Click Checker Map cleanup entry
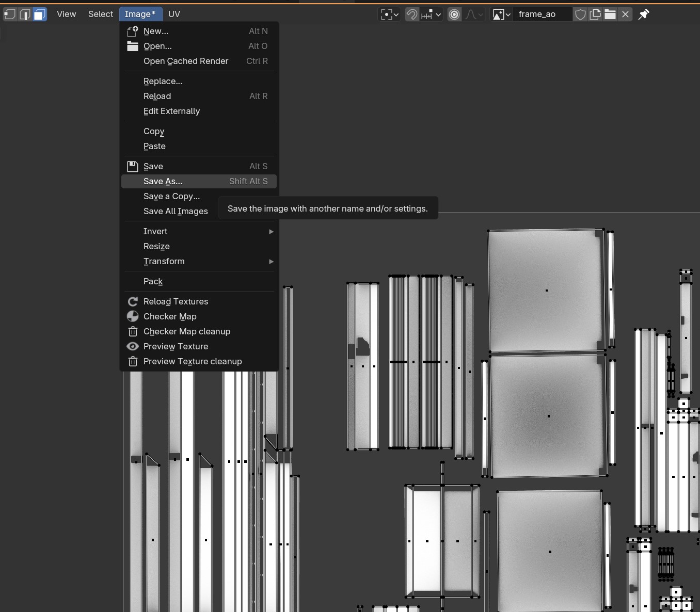The height and width of the screenshot is (612, 700). click(x=199, y=331)
